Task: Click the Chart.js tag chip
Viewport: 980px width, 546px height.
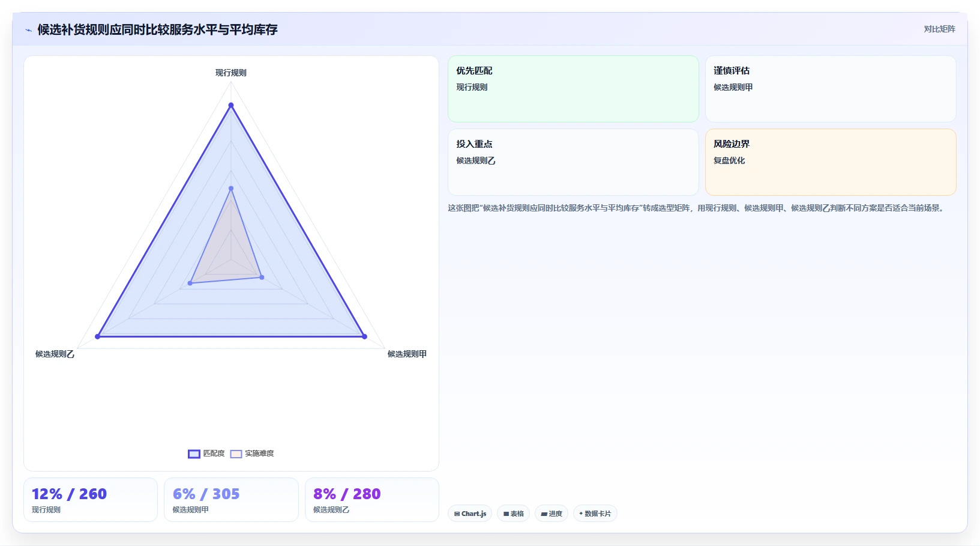Action: (470, 514)
